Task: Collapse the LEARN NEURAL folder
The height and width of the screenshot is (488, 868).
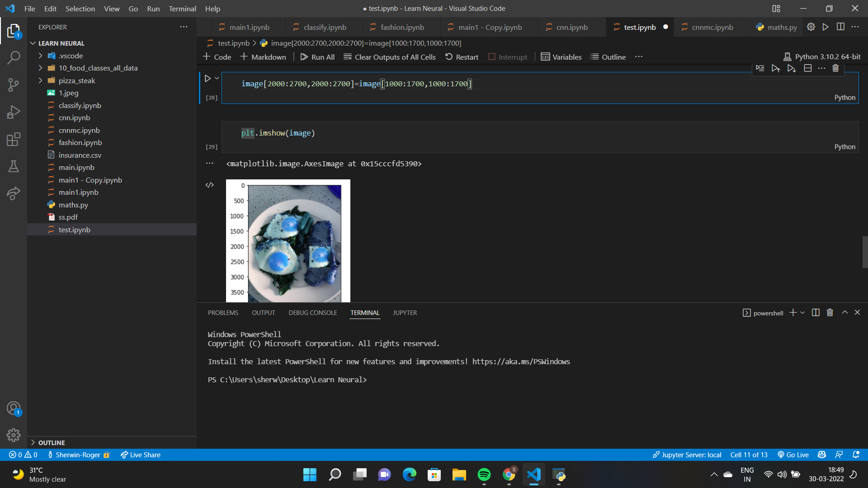Action: click(x=33, y=43)
